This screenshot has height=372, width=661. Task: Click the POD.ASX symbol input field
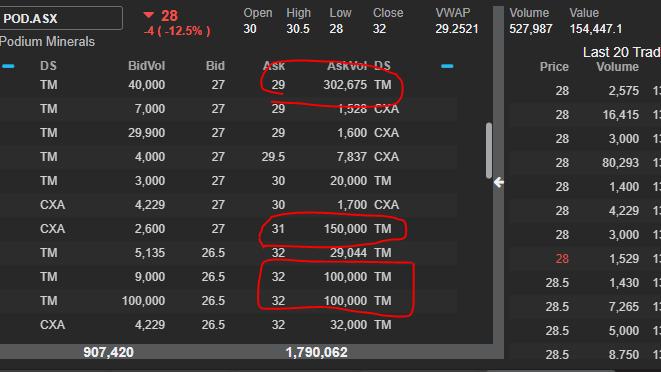(x=61, y=18)
